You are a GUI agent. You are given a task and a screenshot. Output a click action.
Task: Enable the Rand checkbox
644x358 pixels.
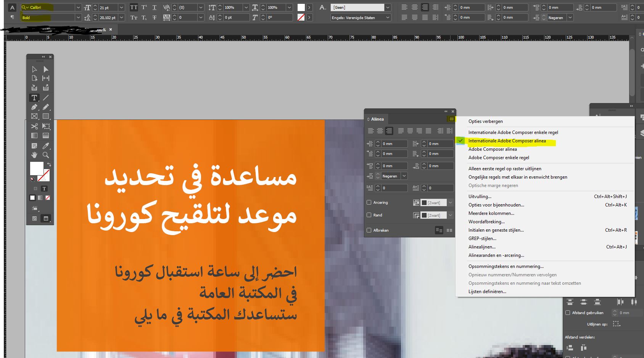point(369,215)
